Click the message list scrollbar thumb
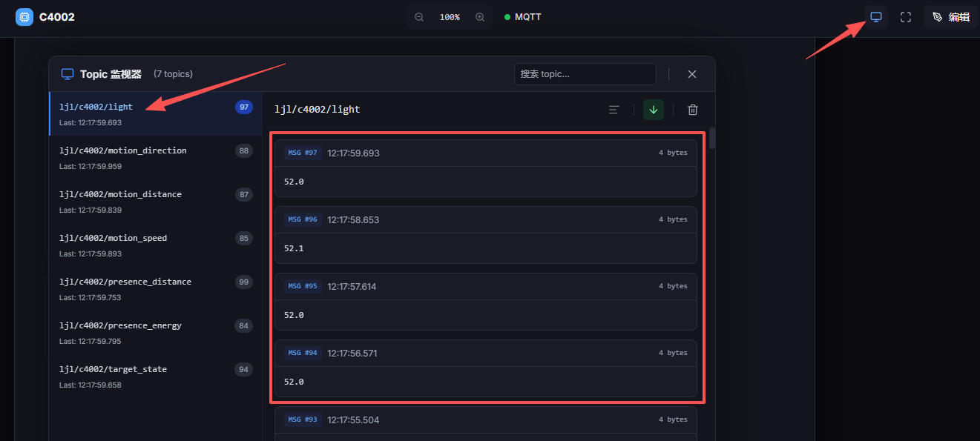 pyautogui.click(x=712, y=139)
